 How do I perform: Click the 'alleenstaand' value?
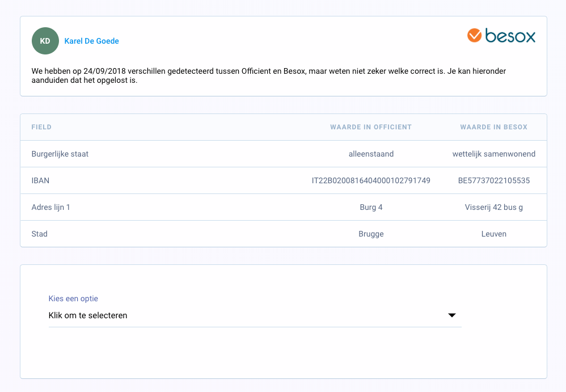[x=371, y=154]
